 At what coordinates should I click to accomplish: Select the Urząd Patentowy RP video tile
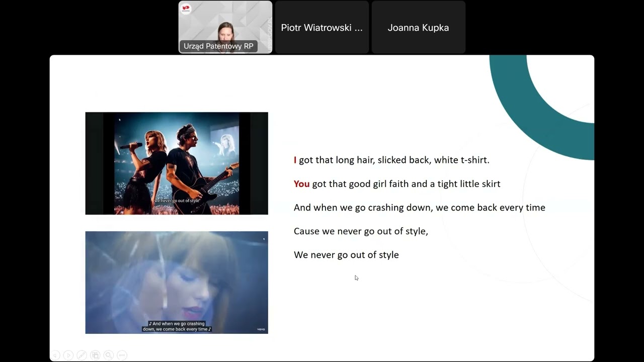[225, 27]
